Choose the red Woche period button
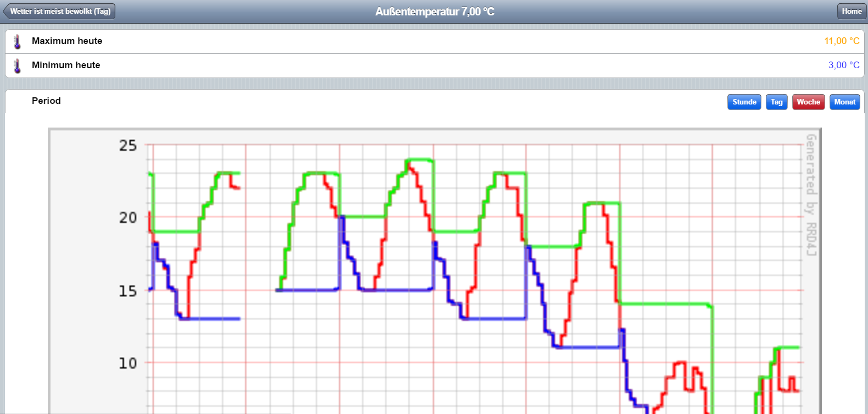Viewport: 868px width, 414px height. coord(808,102)
